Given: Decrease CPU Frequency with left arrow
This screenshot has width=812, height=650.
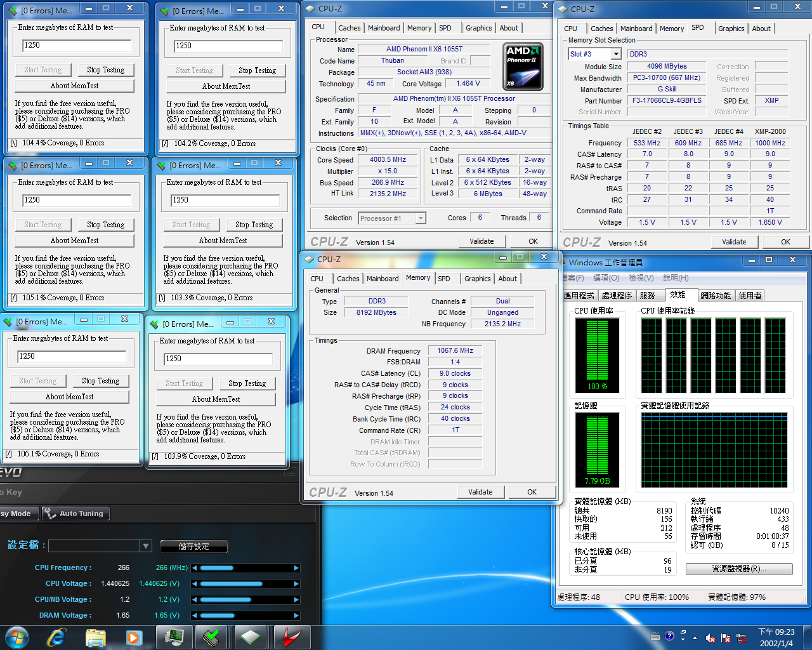Looking at the screenshot, I should click(x=194, y=568).
